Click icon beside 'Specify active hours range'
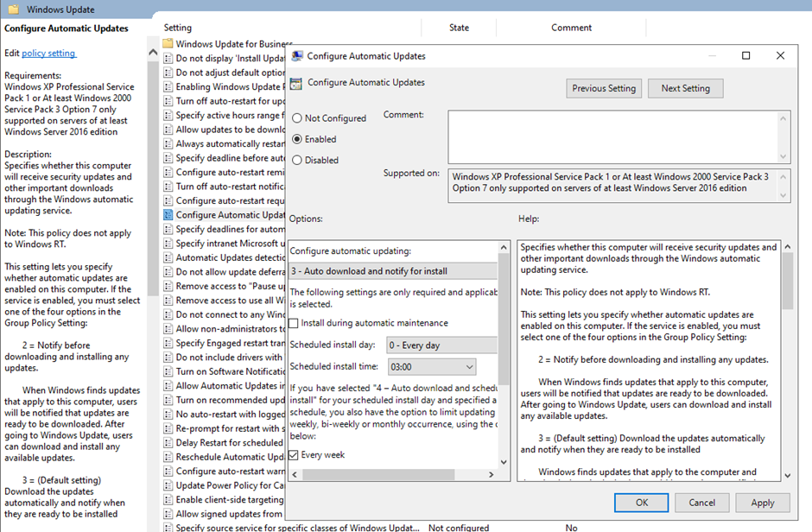The width and height of the screenshot is (812, 532). [x=168, y=115]
